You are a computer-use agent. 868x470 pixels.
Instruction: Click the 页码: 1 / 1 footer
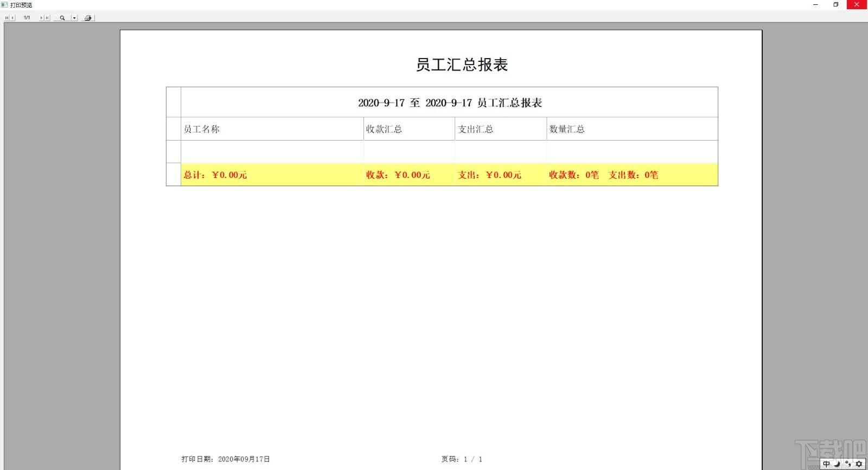tap(462, 459)
